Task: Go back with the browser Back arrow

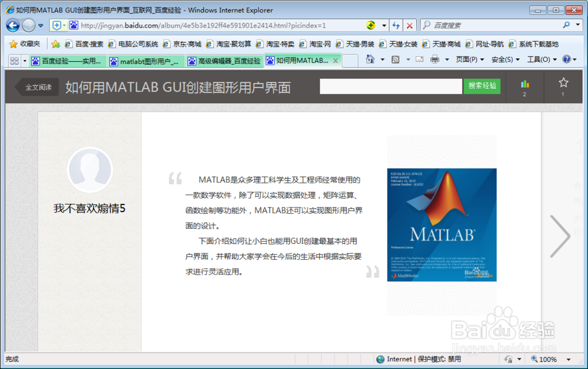Action: (13, 25)
